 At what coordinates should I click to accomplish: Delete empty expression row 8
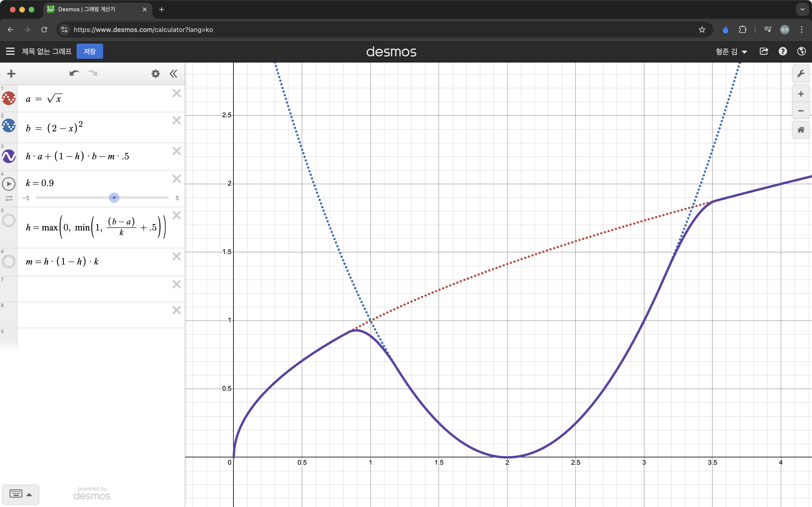click(x=177, y=310)
